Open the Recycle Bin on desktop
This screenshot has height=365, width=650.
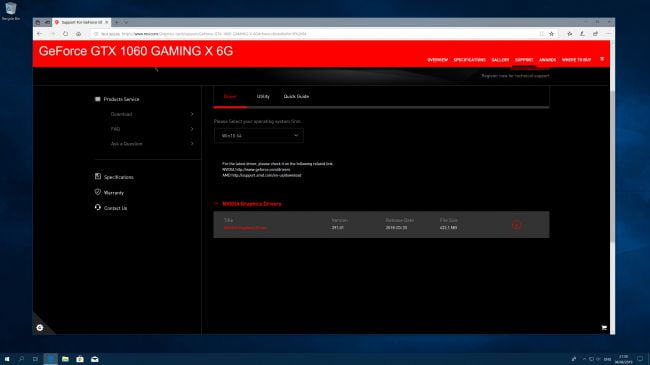pos(10,11)
